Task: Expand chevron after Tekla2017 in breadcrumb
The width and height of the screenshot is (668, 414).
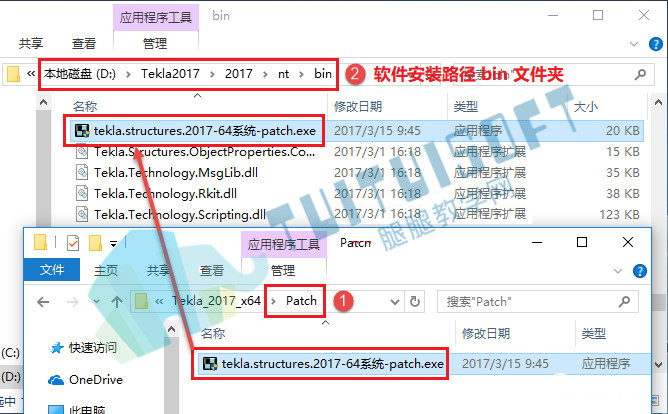Action: pos(212,75)
